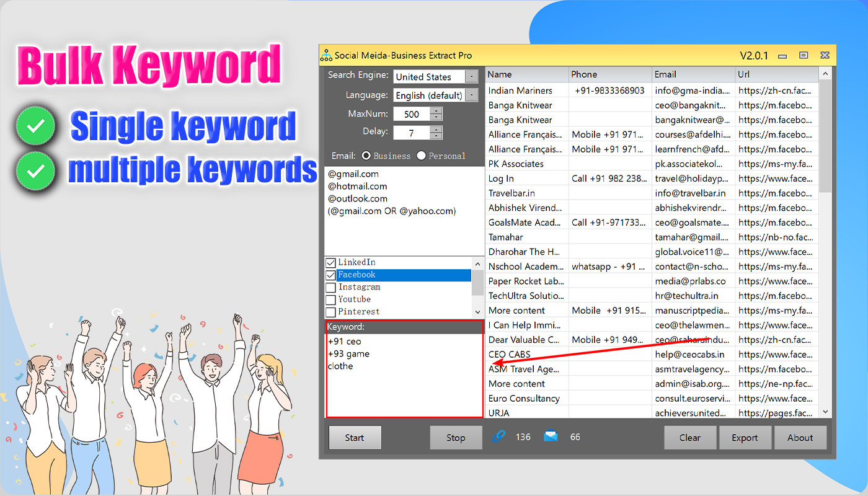This screenshot has height=496, width=868.
Task: Sort by the Url column header
Action: pos(777,74)
